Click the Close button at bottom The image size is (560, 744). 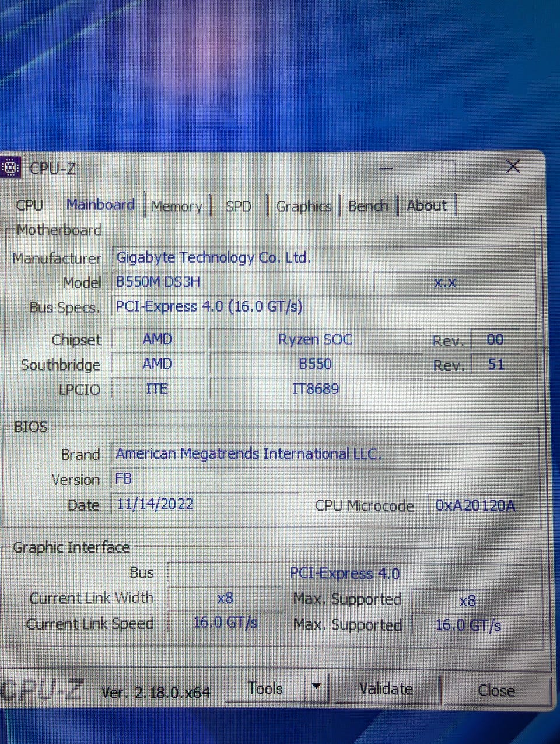[x=496, y=691]
